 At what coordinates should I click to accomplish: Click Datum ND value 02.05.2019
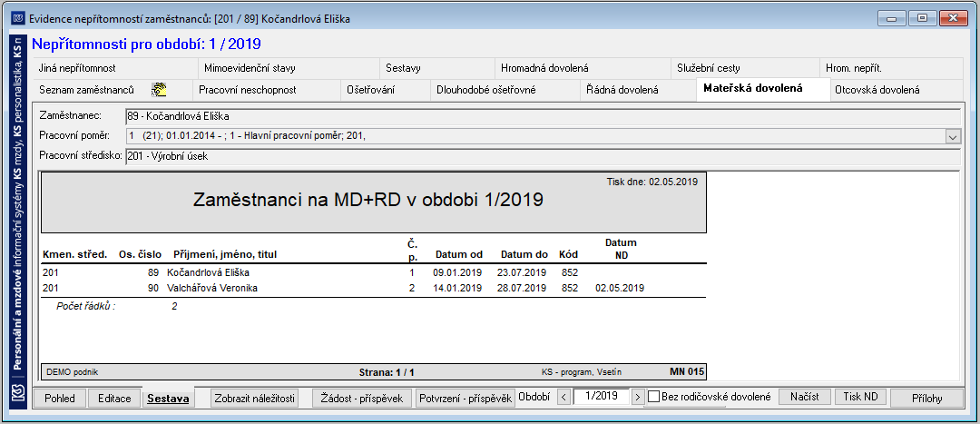coord(620,289)
